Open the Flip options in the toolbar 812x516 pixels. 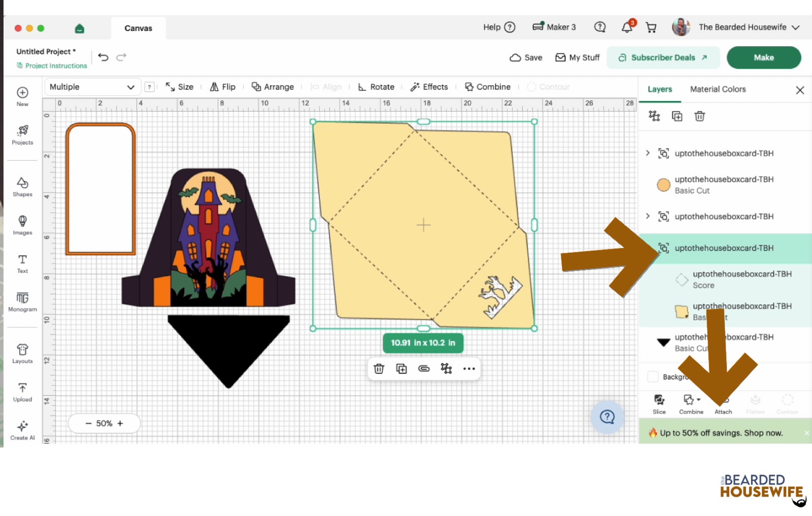223,87
